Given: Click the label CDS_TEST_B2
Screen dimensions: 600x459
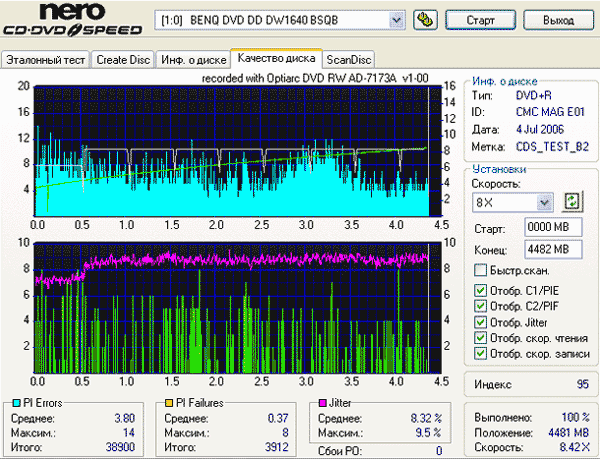Looking at the screenshot, I should click(552, 146).
